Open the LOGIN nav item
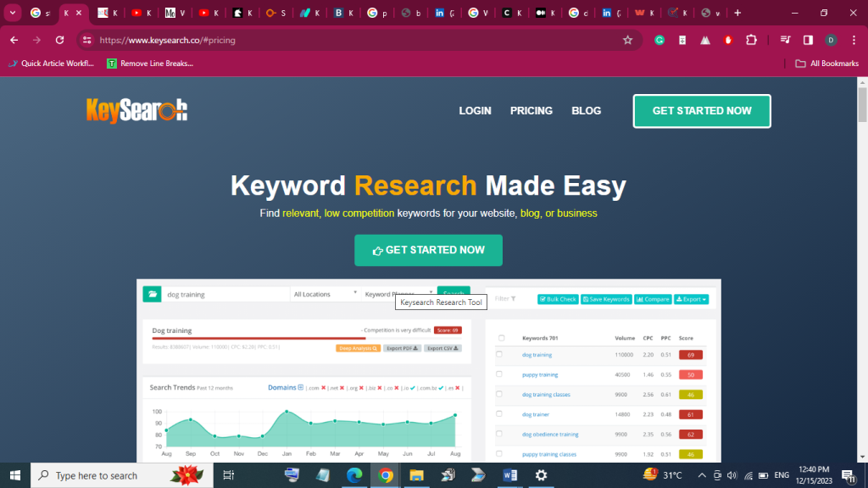Screen dimensions: 868x488 pos(475,111)
